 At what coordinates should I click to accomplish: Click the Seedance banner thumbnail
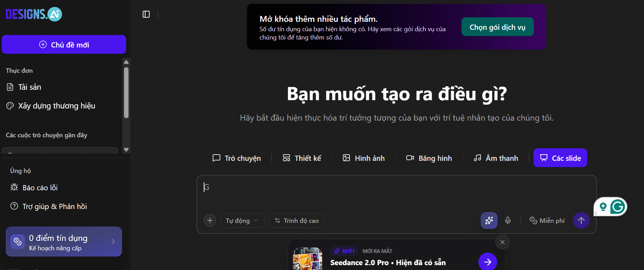coord(308,259)
